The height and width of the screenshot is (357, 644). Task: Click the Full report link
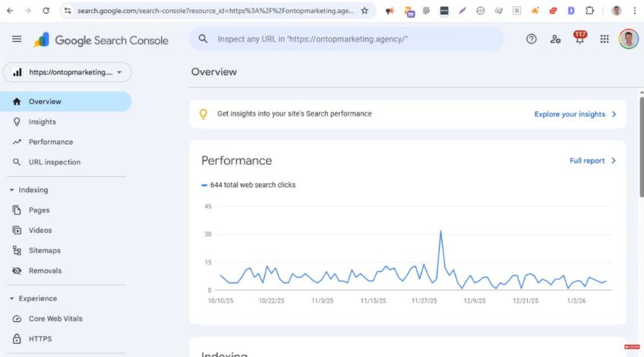tap(592, 161)
